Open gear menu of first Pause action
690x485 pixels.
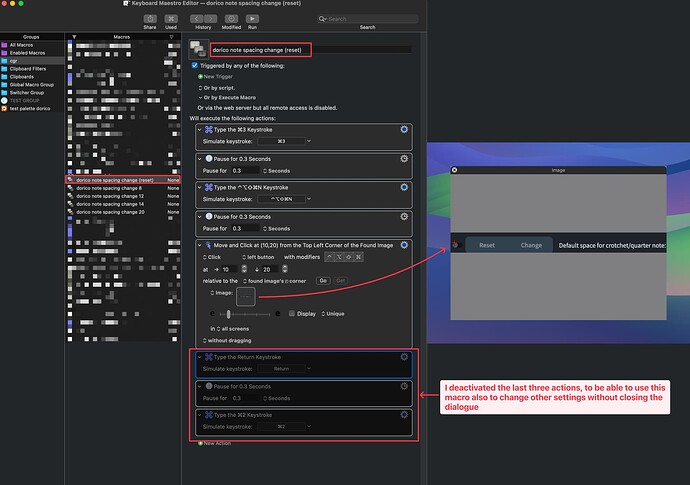coord(404,158)
